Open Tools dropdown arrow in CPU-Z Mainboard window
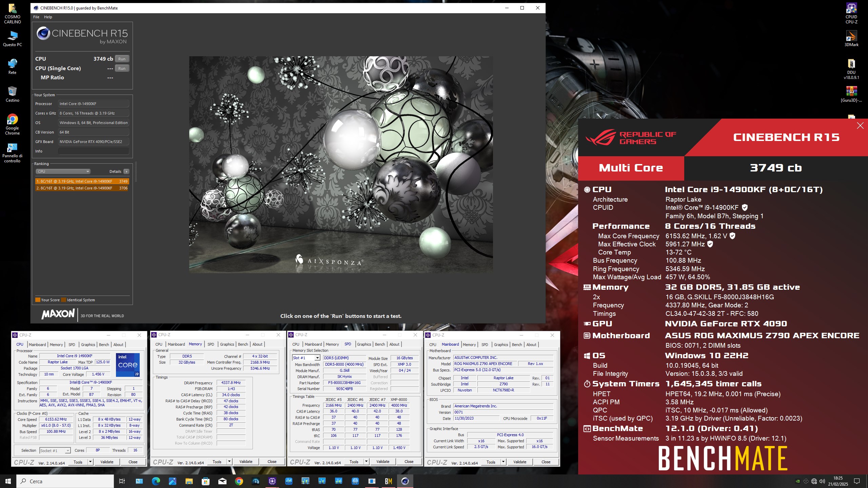The height and width of the screenshot is (488, 868). (x=503, y=462)
